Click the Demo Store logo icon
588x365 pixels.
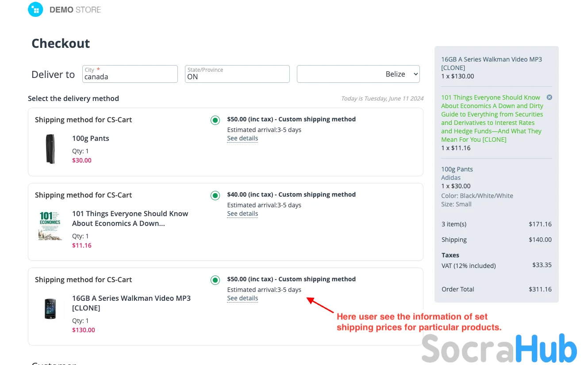[x=35, y=9]
